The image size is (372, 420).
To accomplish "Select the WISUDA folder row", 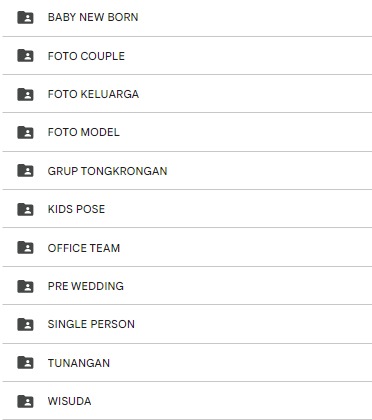I will click(187, 401).
